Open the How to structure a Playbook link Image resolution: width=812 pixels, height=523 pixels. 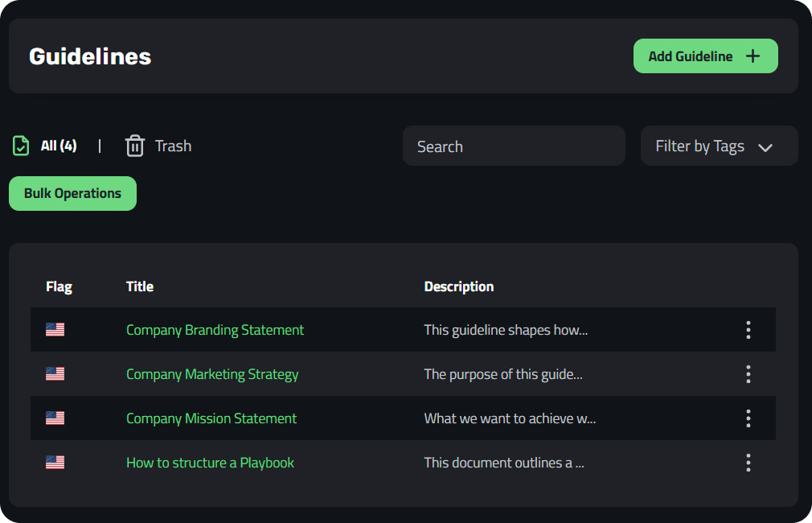[210, 463]
